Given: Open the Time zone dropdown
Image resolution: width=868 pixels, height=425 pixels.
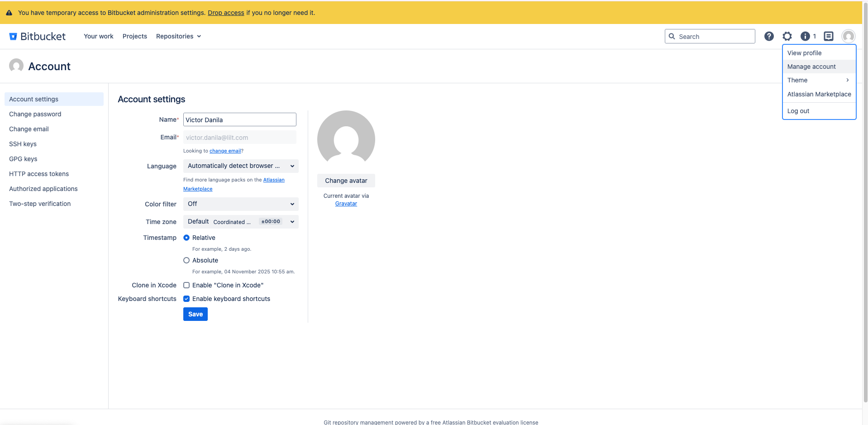Looking at the screenshot, I should coord(241,222).
